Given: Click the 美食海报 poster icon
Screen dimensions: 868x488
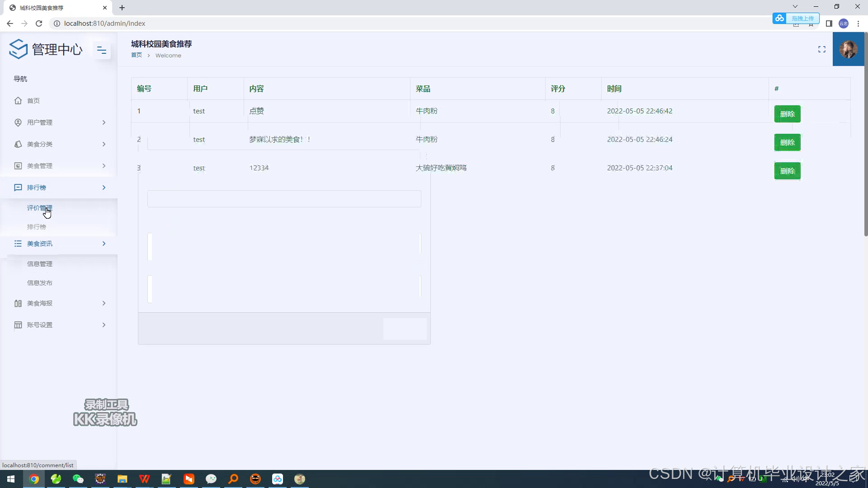Looking at the screenshot, I should pyautogui.click(x=18, y=303).
